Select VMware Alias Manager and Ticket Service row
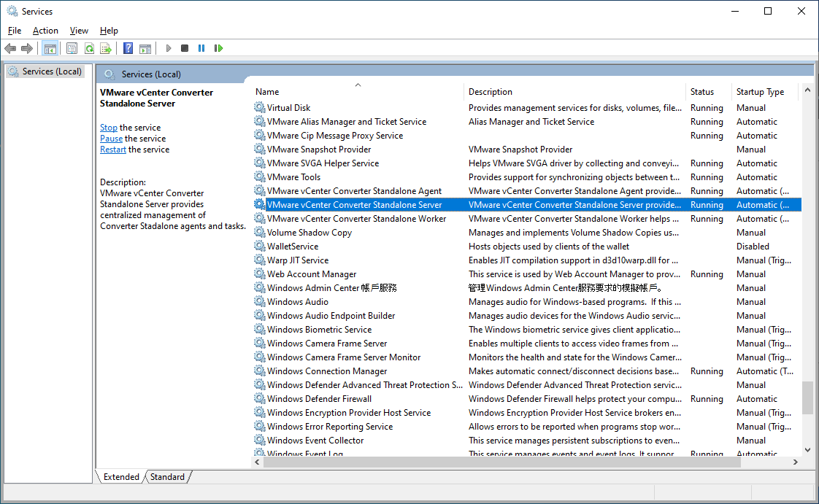 tap(526, 122)
